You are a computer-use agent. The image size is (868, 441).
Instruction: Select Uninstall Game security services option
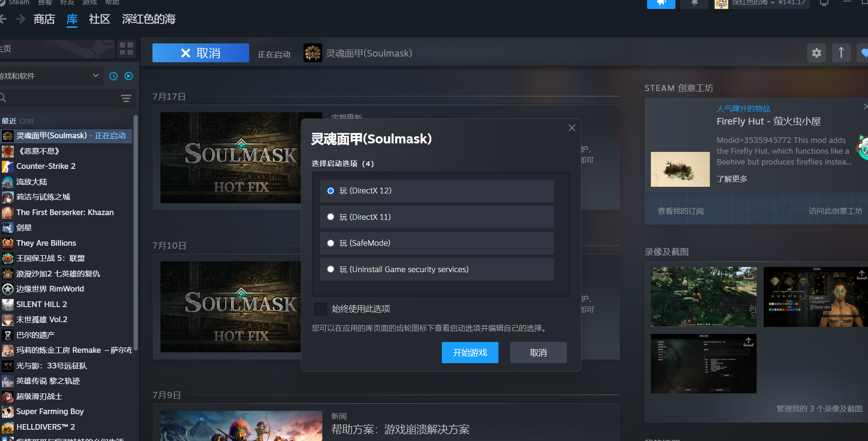(x=437, y=269)
